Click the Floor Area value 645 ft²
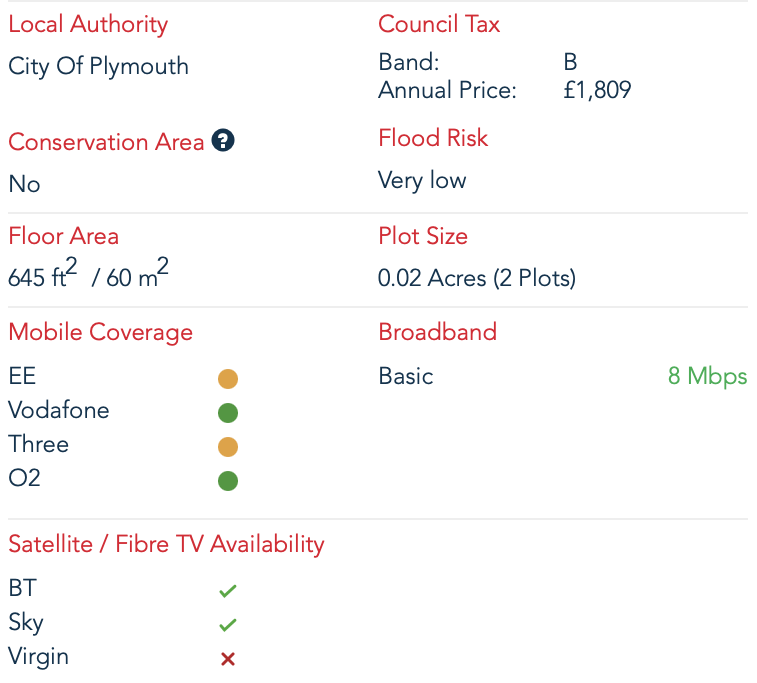 click(43, 277)
